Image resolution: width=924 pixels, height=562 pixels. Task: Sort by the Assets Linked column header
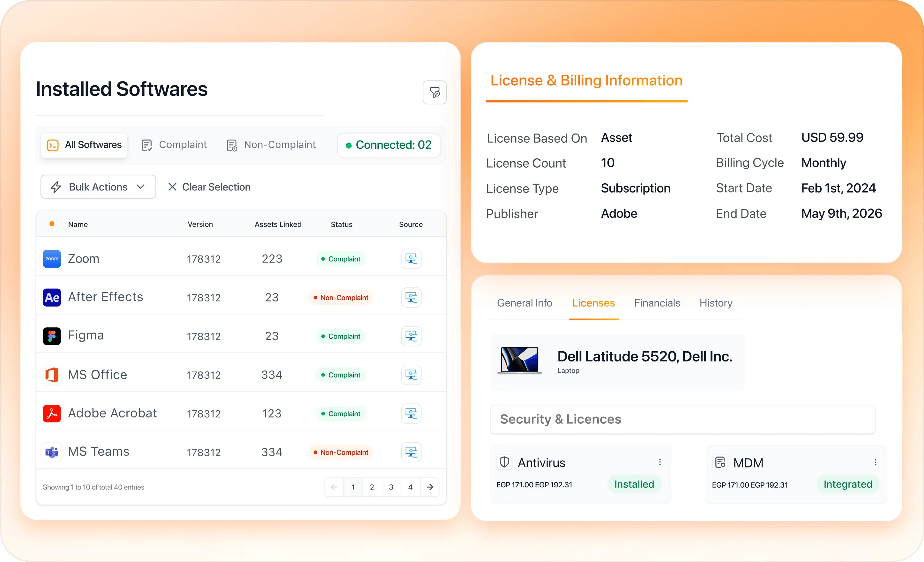pyautogui.click(x=278, y=224)
